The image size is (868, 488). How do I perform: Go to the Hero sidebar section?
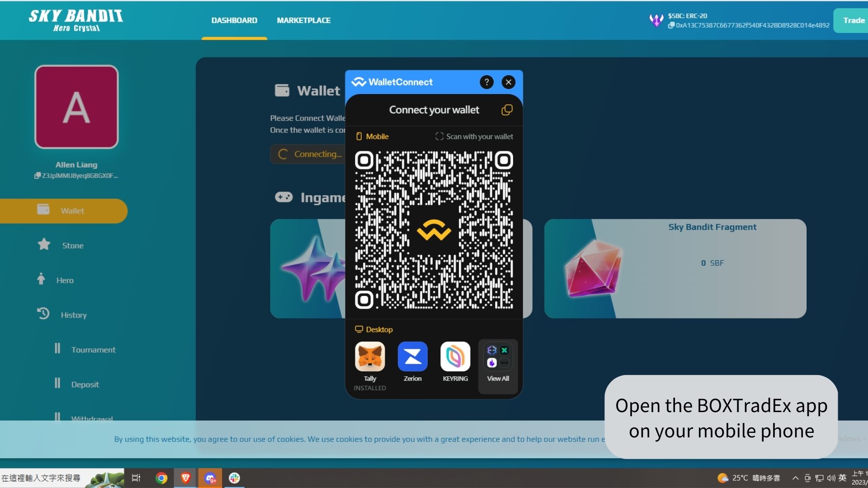[x=65, y=280]
